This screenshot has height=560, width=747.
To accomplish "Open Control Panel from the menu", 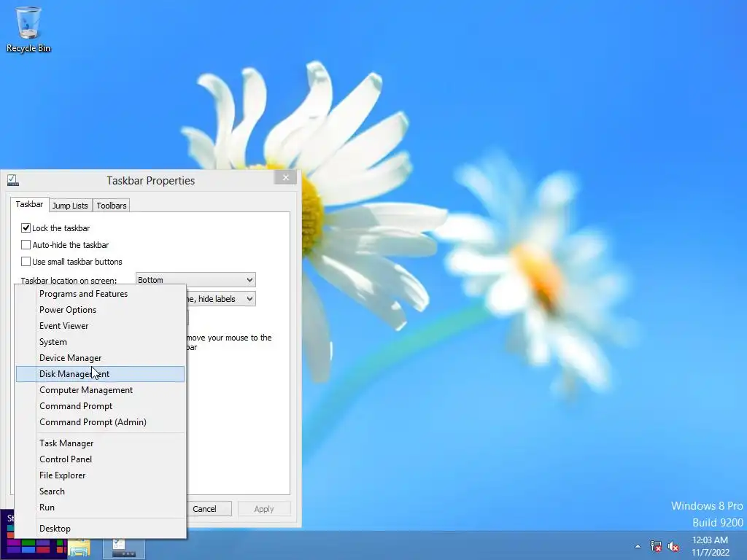I will click(x=100, y=459).
